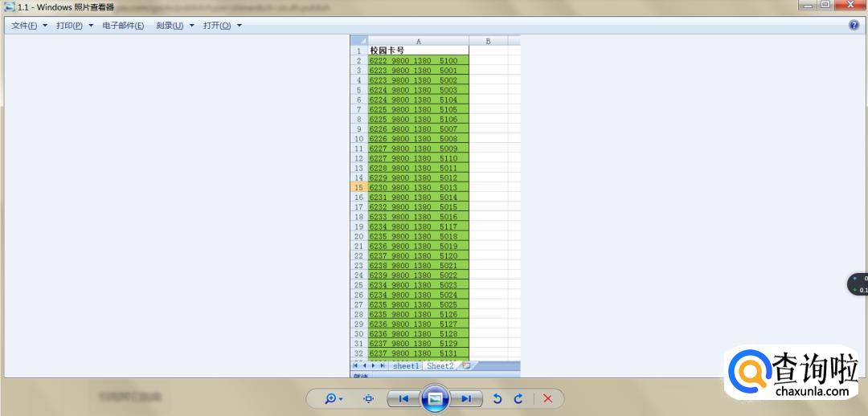The height and width of the screenshot is (416, 868).
Task: Click the blue help question mark icon
Action: click(x=854, y=26)
